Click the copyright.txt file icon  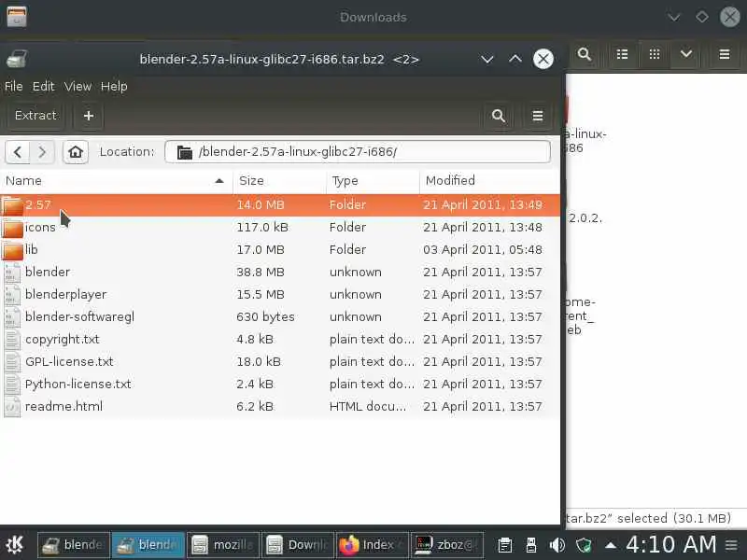tap(12, 340)
